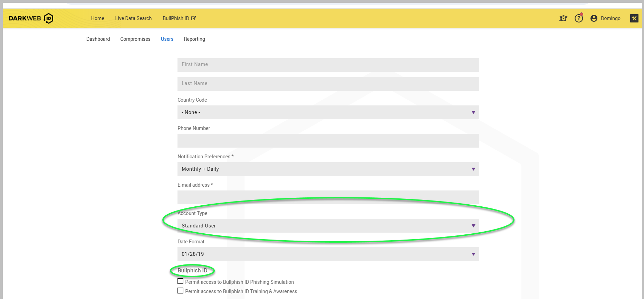Expand the Country Code dropdown
The width and height of the screenshot is (644, 299).
click(x=328, y=112)
